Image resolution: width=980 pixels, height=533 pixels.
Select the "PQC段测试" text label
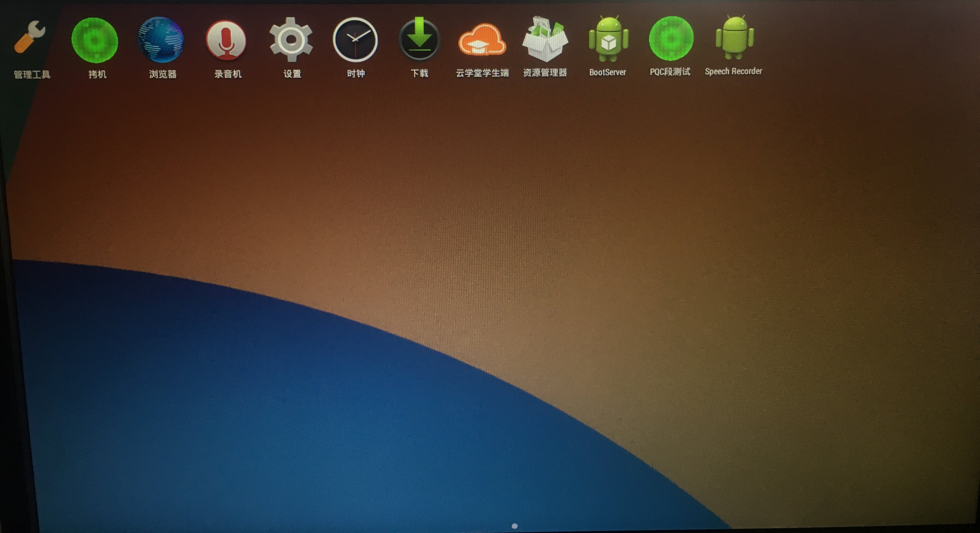click(x=670, y=72)
